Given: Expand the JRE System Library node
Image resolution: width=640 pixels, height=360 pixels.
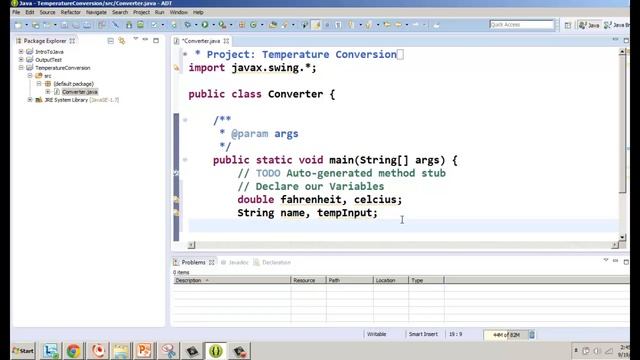Looking at the screenshot, I should (x=30, y=100).
